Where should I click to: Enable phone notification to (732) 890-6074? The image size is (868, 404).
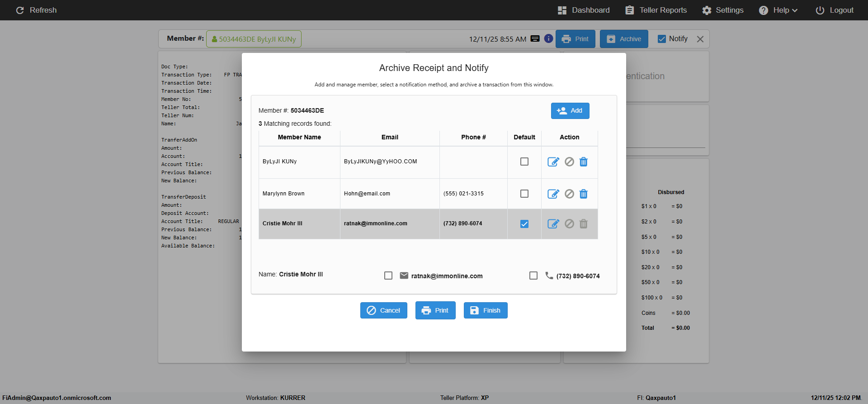click(533, 276)
